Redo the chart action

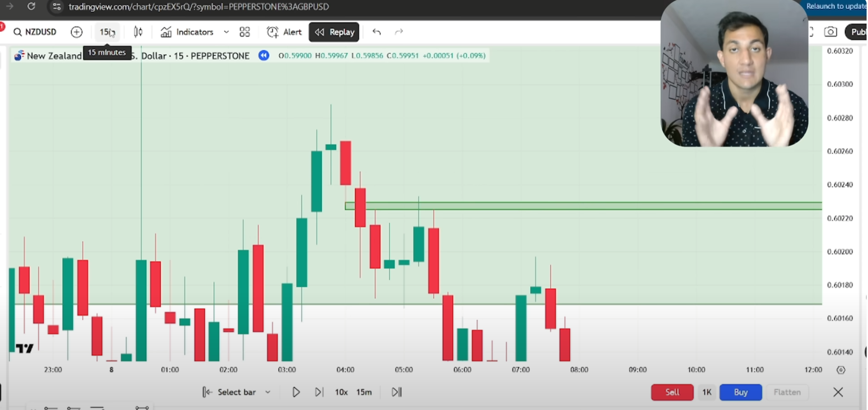coord(399,32)
